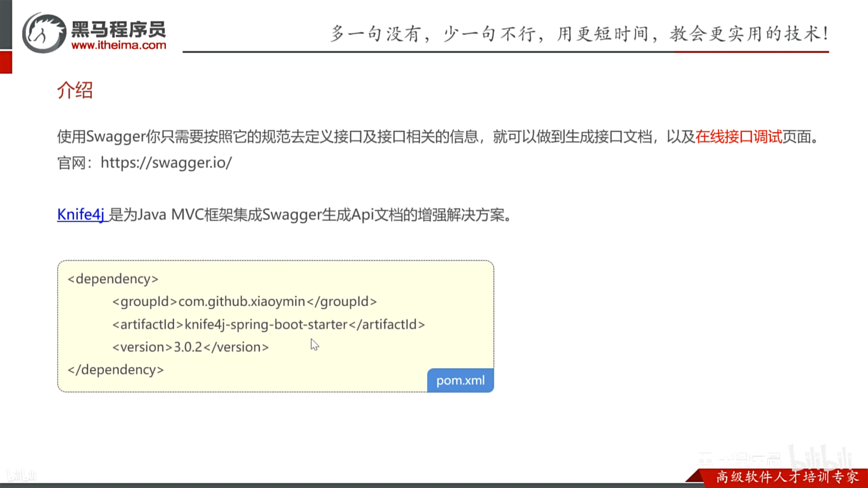Click the version 3.0.2 line

(x=191, y=347)
